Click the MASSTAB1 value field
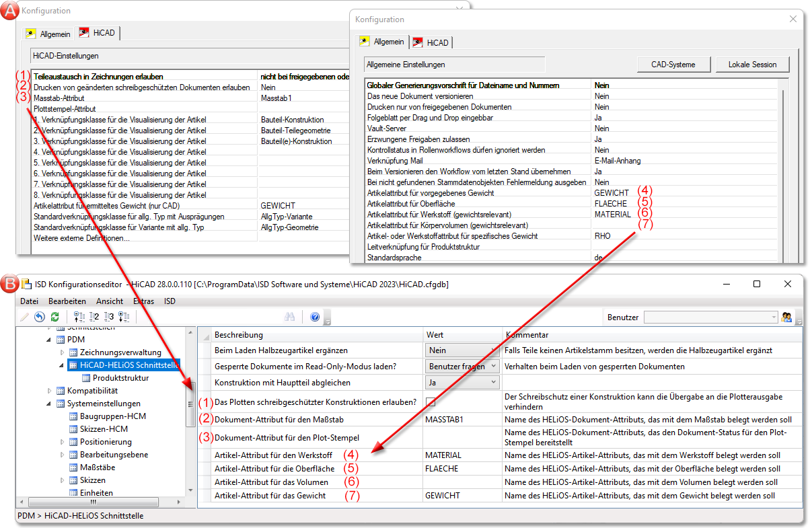Image resolution: width=812 pixels, height=528 pixels. point(462,420)
